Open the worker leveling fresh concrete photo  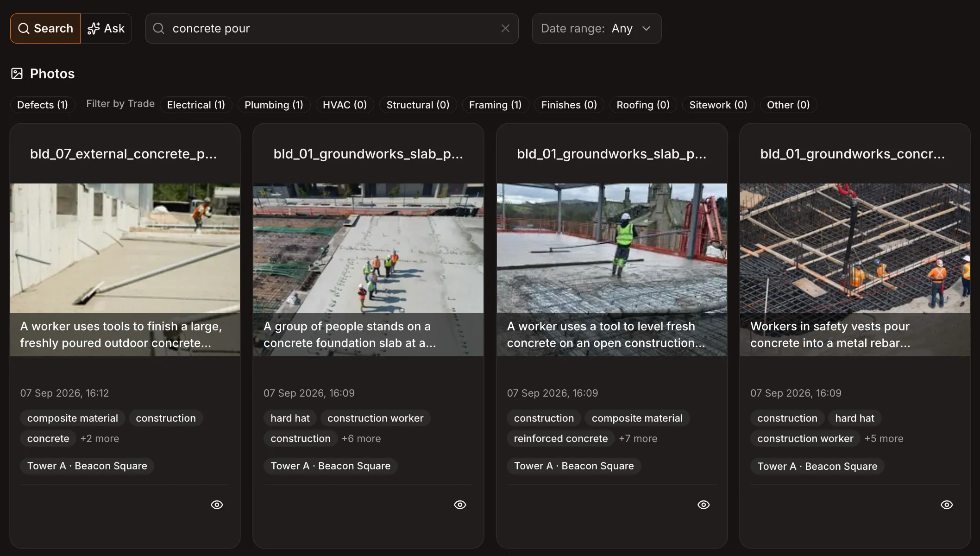tap(612, 270)
